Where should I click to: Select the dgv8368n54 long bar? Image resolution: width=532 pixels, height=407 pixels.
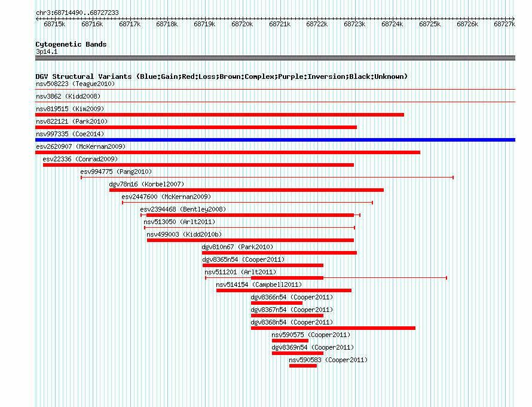[x=333, y=328]
